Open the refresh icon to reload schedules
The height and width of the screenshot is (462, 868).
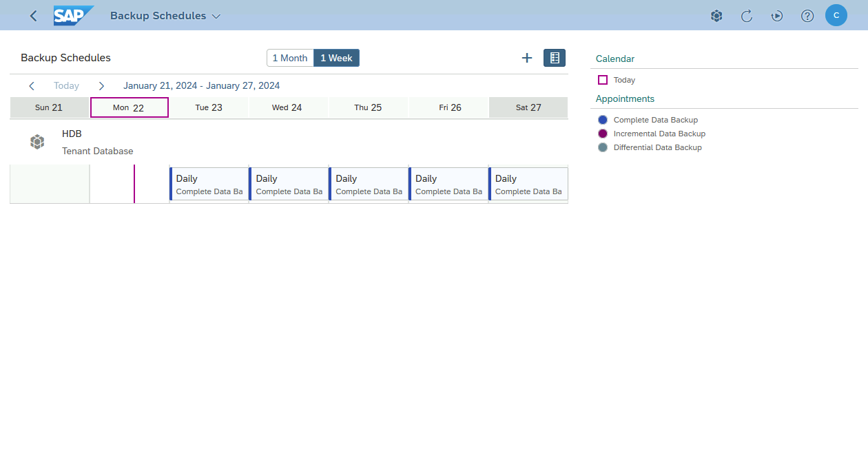[747, 14]
